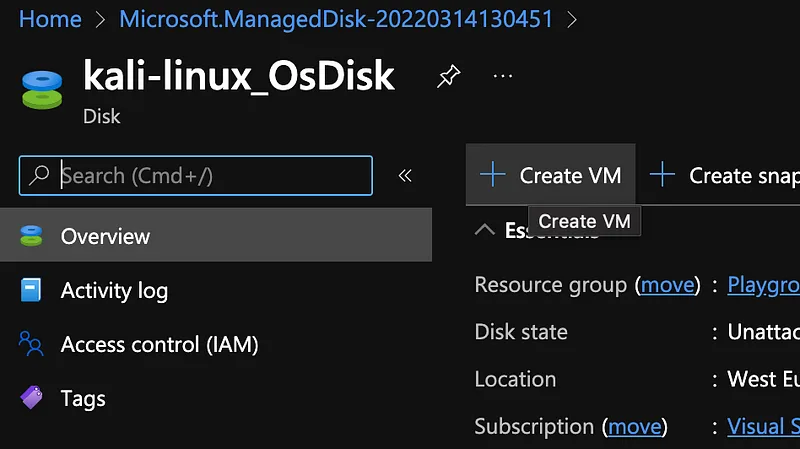Click the plus icon beside Create snapshot
Screen dimensions: 800x449
662,174
